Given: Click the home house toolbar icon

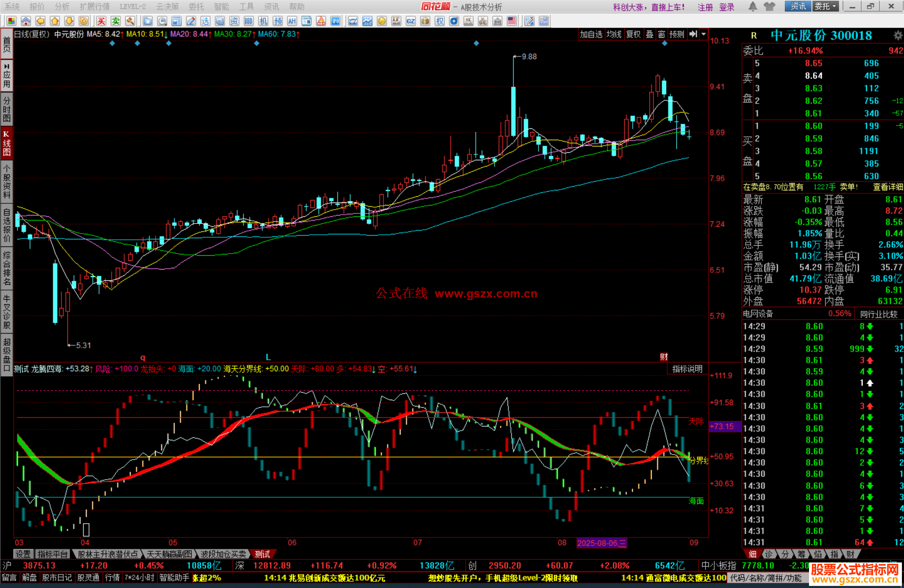Looking at the screenshot, I should pos(26,21).
